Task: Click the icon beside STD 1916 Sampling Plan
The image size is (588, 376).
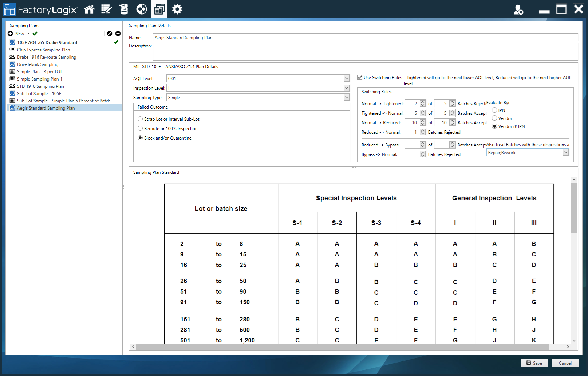Action: [x=12, y=86]
